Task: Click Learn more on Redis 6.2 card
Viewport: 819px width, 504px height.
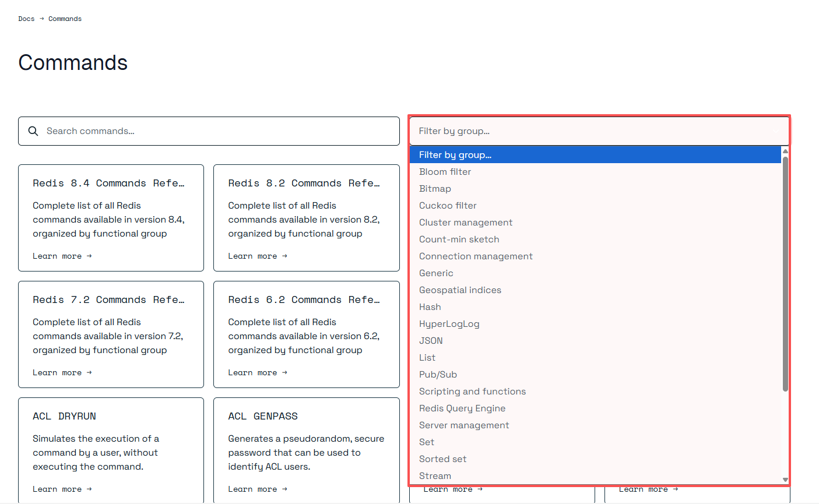Action: 258,373
